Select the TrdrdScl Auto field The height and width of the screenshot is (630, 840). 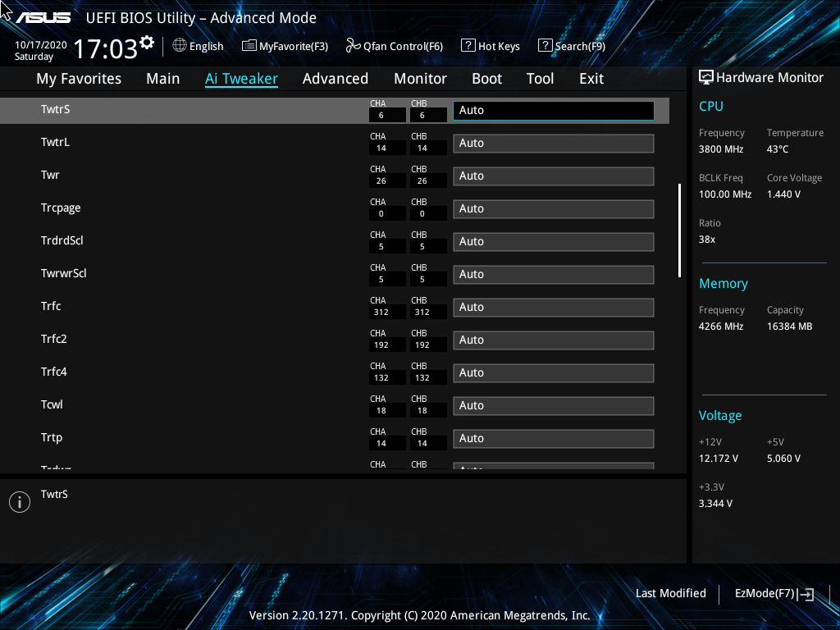(554, 242)
